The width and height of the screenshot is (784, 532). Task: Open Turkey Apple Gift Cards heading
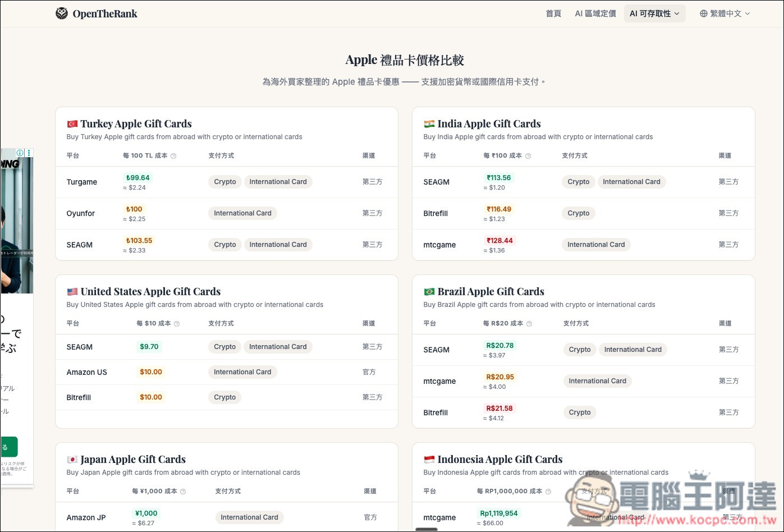(x=136, y=124)
